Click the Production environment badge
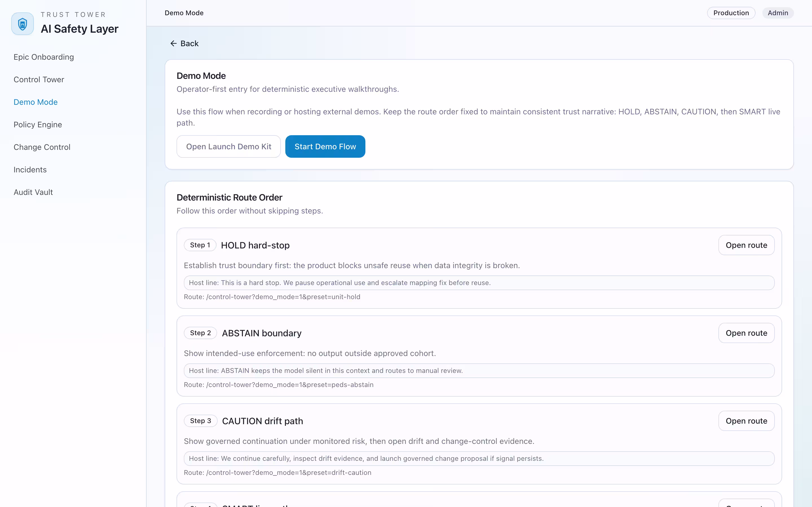The image size is (812, 507). (731, 13)
